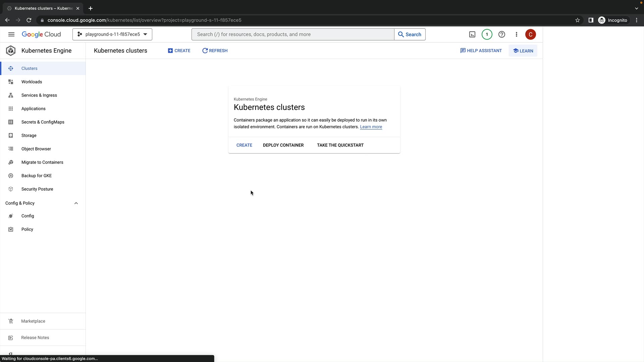The image size is (644, 362).
Task: Collapse the Config & Policy section
Action: [76, 203]
